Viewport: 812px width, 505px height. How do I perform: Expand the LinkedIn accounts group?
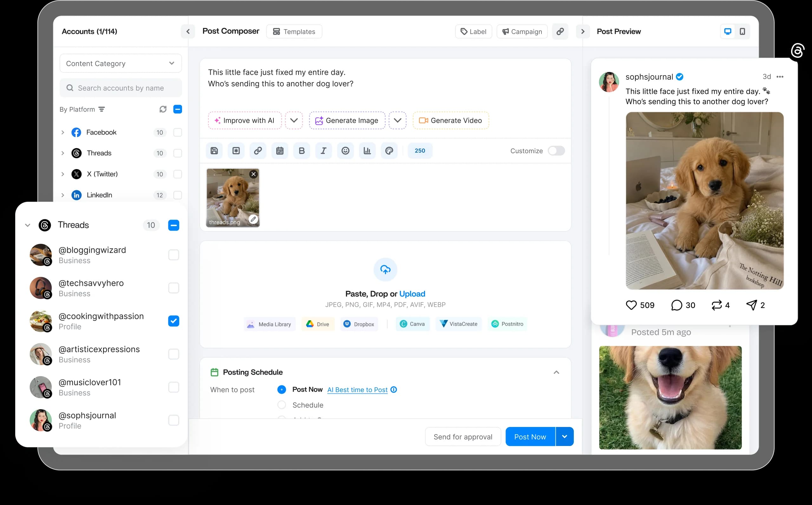point(63,195)
